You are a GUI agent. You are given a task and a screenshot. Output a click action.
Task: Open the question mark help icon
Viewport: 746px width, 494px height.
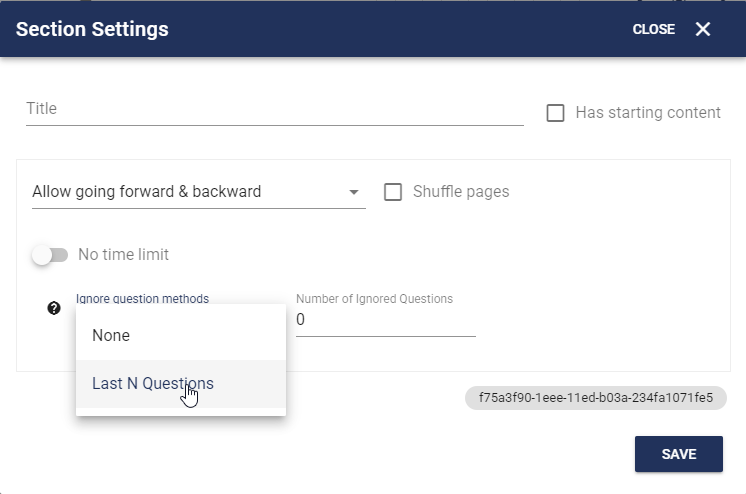coord(54,308)
